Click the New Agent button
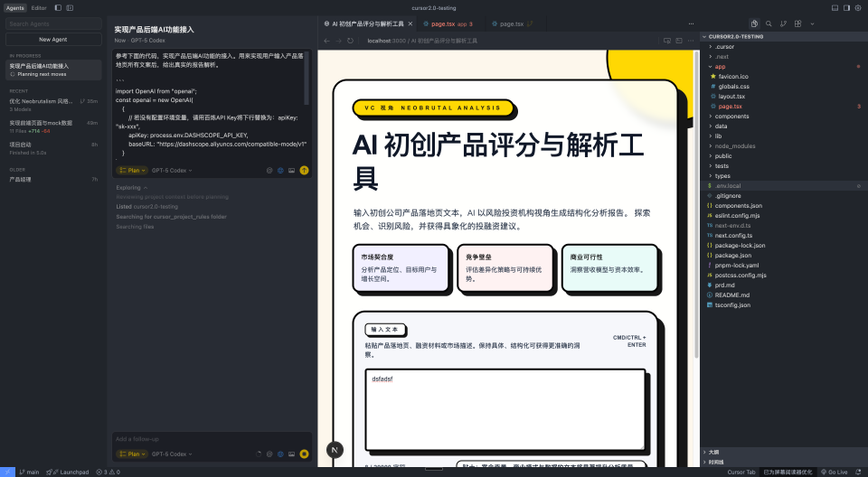This screenshot has width=868, height=477. (53, 40)
